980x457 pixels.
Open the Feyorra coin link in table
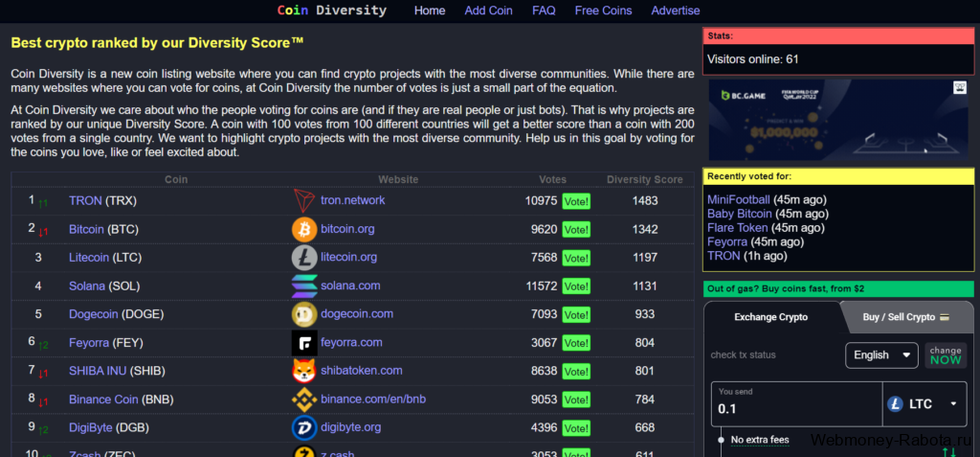pyautogui.click(x=89, y=343)
